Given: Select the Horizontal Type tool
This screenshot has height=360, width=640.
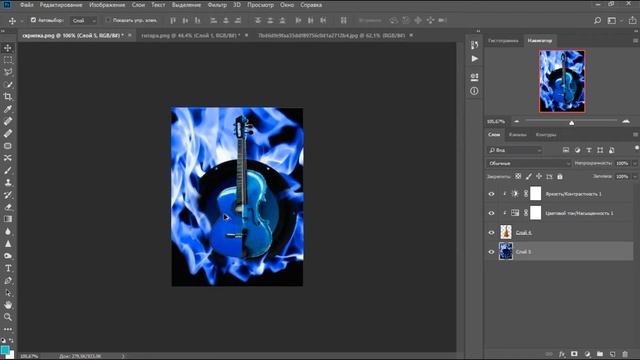Looking at the screenshot, I should point(8,268).
